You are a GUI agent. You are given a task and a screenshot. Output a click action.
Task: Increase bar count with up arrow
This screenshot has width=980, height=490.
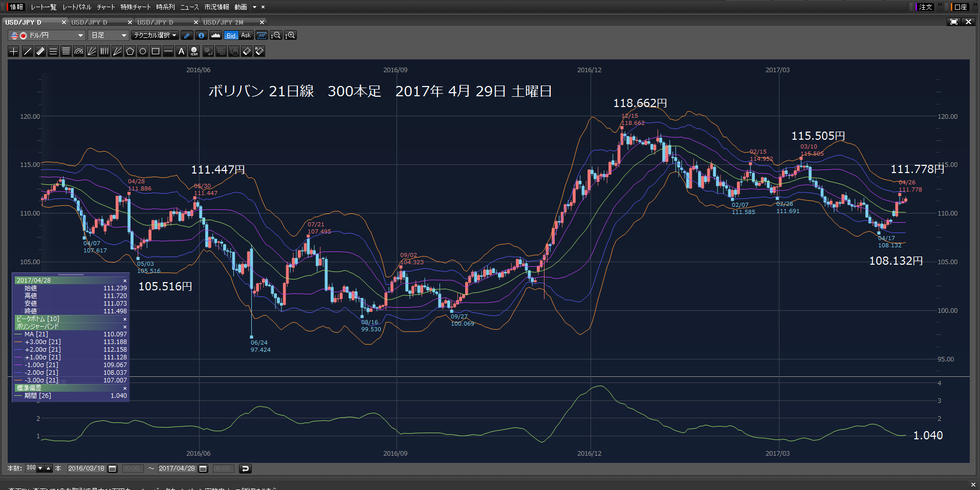pos(49,468)
